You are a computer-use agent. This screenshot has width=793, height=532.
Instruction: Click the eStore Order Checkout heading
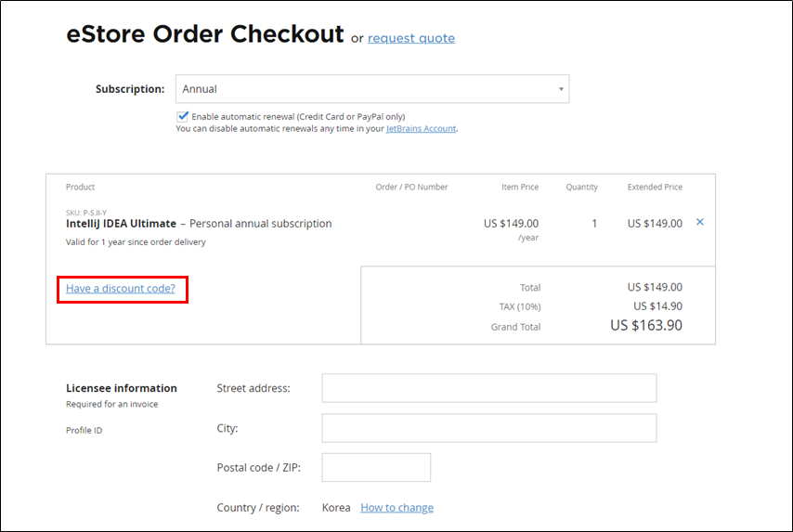click(x=205, y=34)
